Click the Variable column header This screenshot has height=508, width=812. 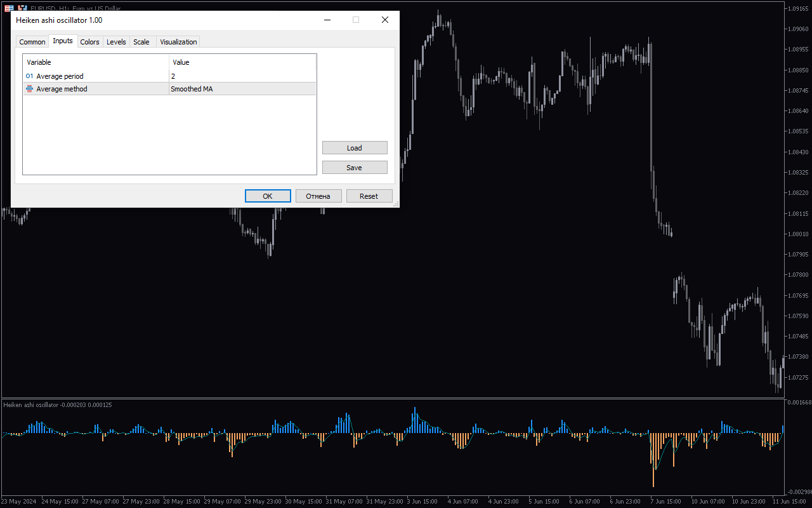[x=96, y=62]
